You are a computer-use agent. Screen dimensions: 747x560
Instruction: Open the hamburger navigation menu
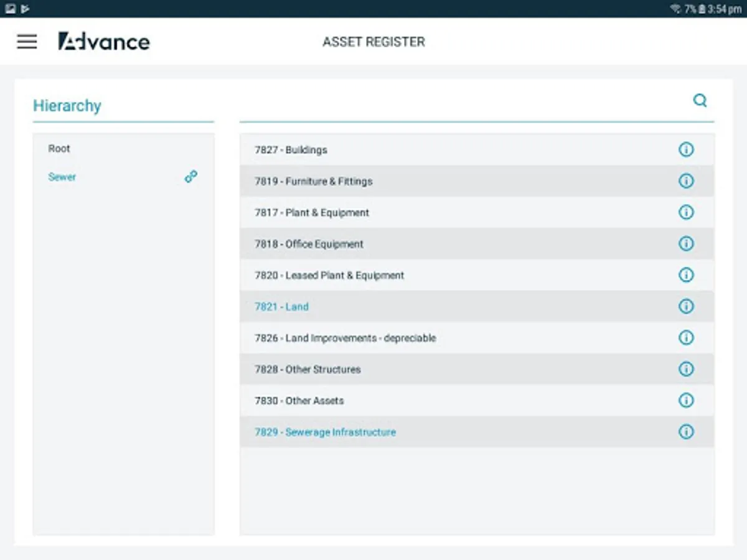[27, 42]
